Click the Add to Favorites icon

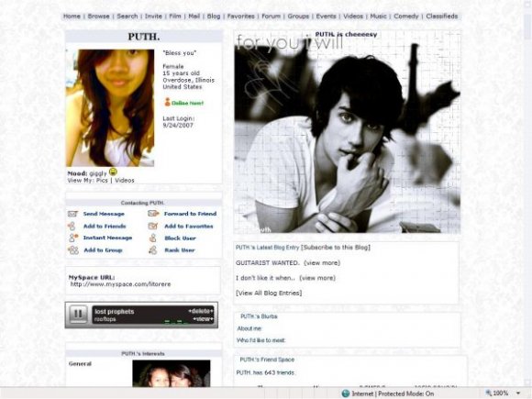(153, 226)
